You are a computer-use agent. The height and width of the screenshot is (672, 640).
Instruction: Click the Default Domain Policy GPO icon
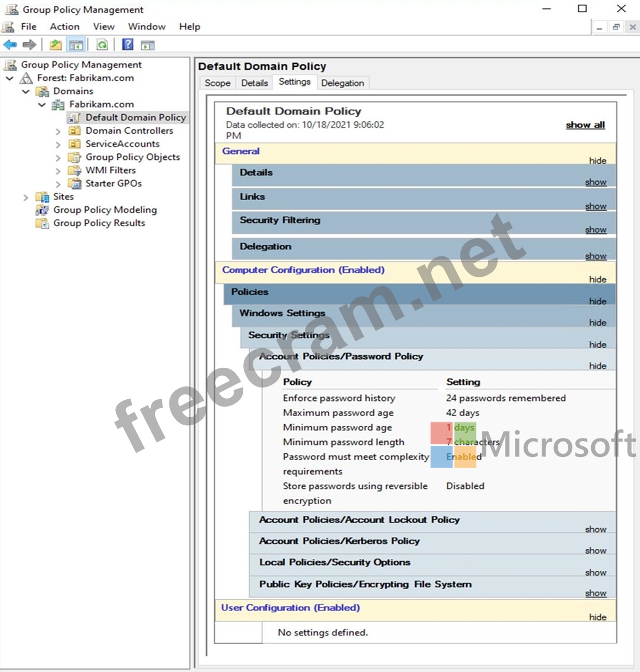pos(74,117)
